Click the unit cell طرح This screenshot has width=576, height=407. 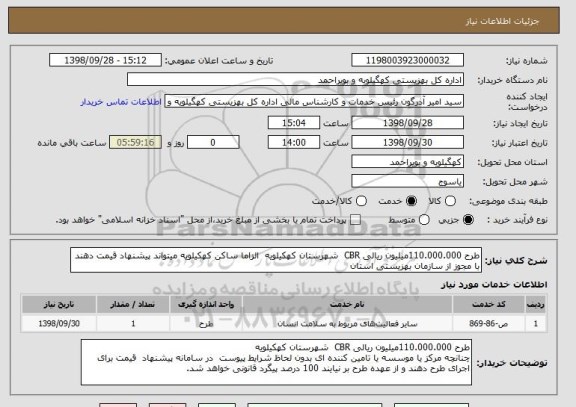point(206,324)
